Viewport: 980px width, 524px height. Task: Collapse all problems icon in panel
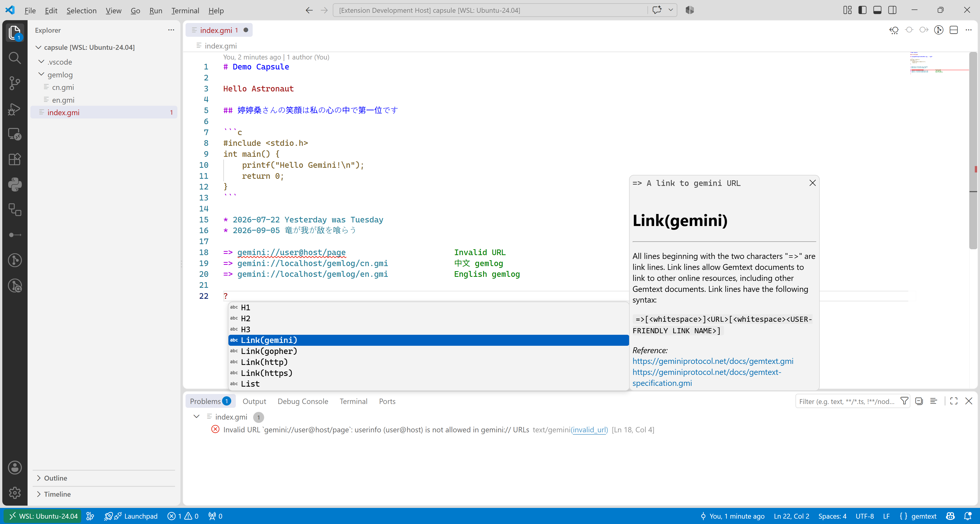919,401
